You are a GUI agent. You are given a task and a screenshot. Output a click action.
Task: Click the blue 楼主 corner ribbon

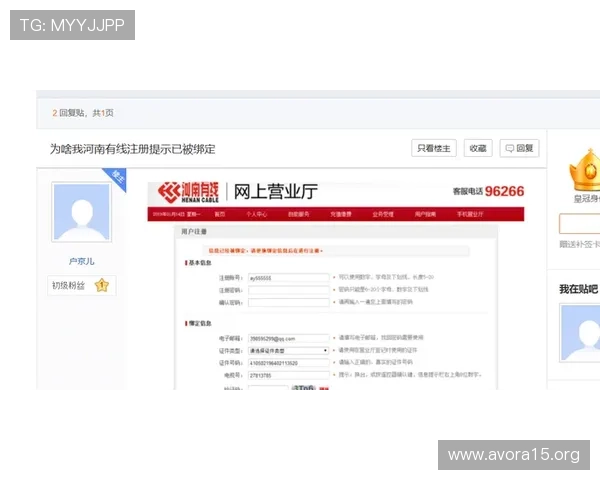click(118, 176)
